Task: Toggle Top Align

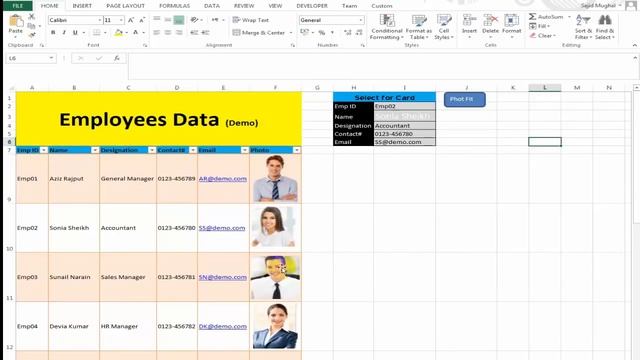Action: click(x=157, y=20)
